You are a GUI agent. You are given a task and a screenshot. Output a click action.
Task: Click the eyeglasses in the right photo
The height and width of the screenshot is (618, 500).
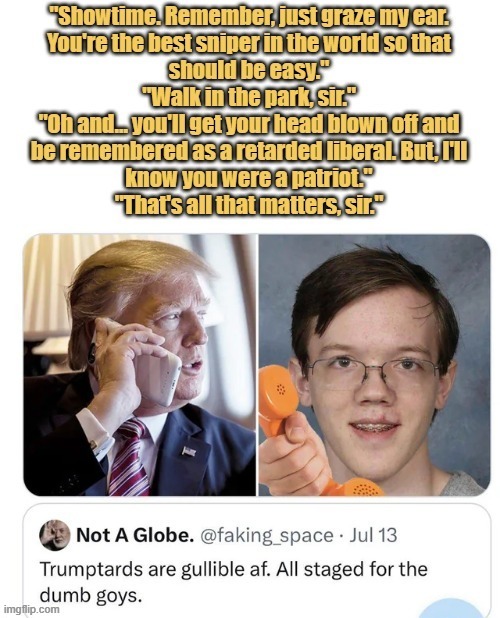(373, 371)
